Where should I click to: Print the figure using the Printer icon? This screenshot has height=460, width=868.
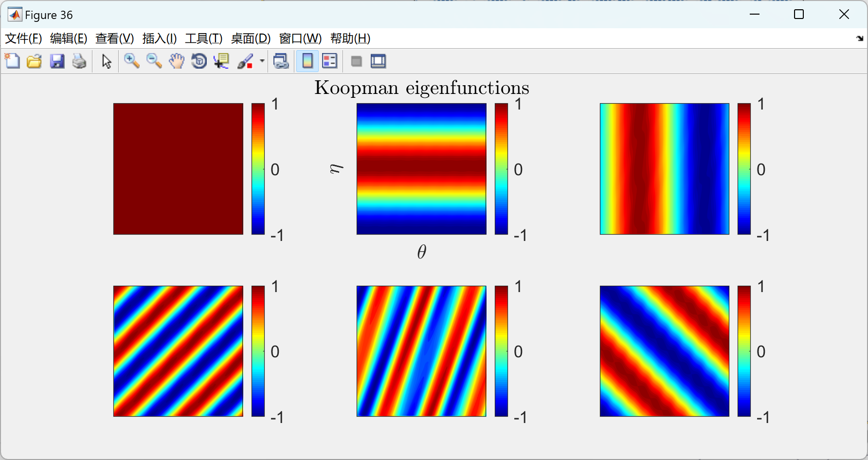click(x=79, y=61)
